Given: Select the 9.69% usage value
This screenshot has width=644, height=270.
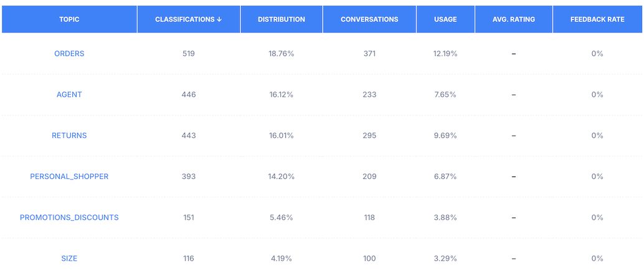Looking at the screenshot, I should [445, 135].
